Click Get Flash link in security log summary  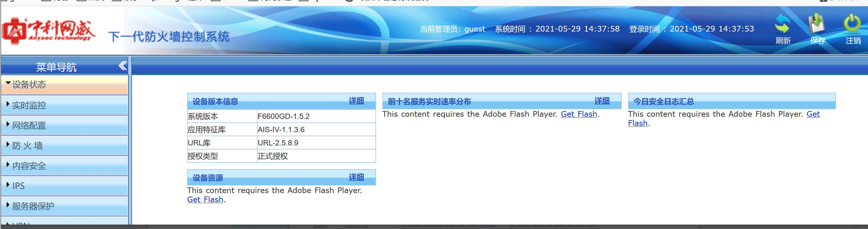point(813,114)
